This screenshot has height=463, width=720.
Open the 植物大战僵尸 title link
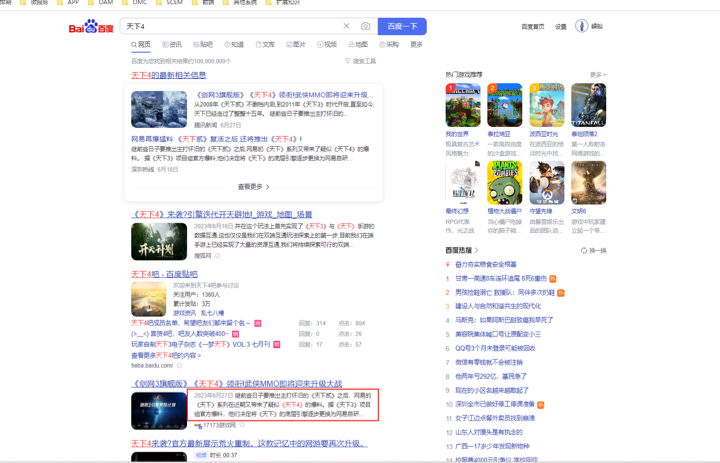(x=505, y=211)
